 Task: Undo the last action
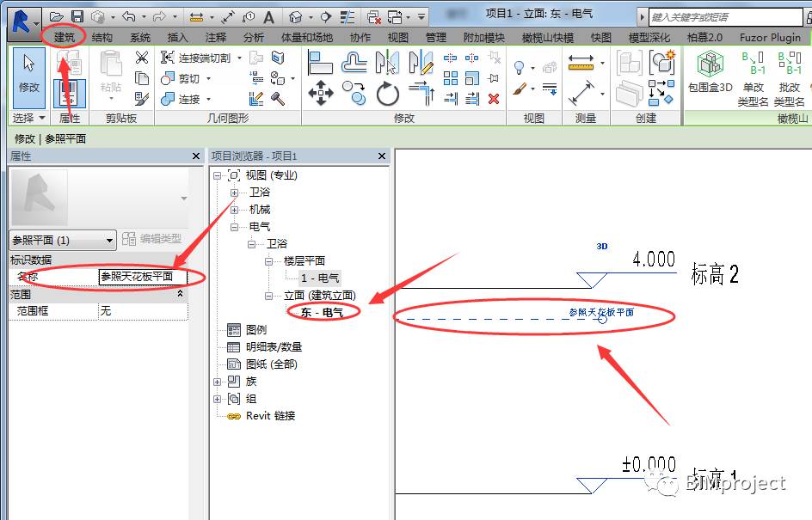pos(128,17)
